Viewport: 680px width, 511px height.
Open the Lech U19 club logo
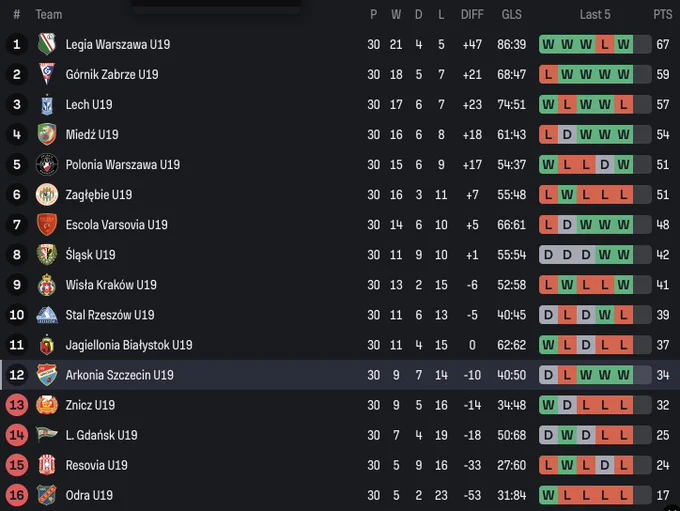pos(47,105)
